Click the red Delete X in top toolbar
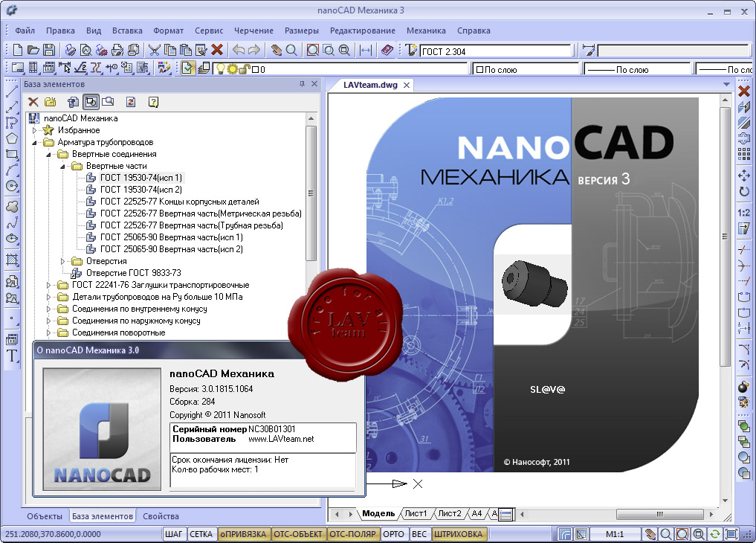756x543 pixels. [217, 50]
